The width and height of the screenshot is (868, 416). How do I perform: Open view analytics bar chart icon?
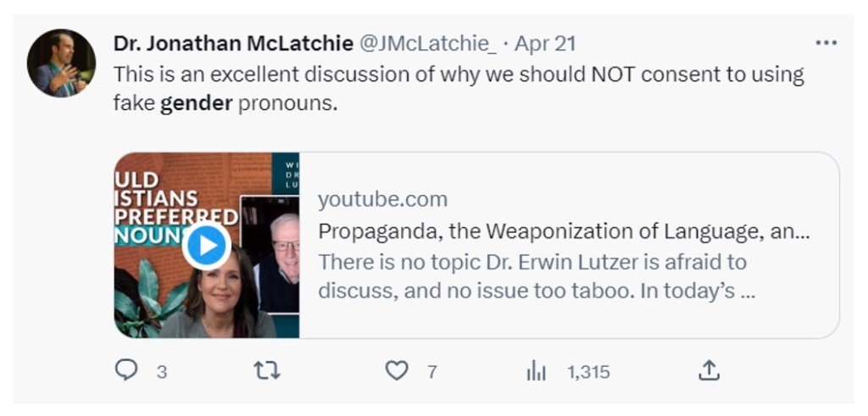point(536,370)
